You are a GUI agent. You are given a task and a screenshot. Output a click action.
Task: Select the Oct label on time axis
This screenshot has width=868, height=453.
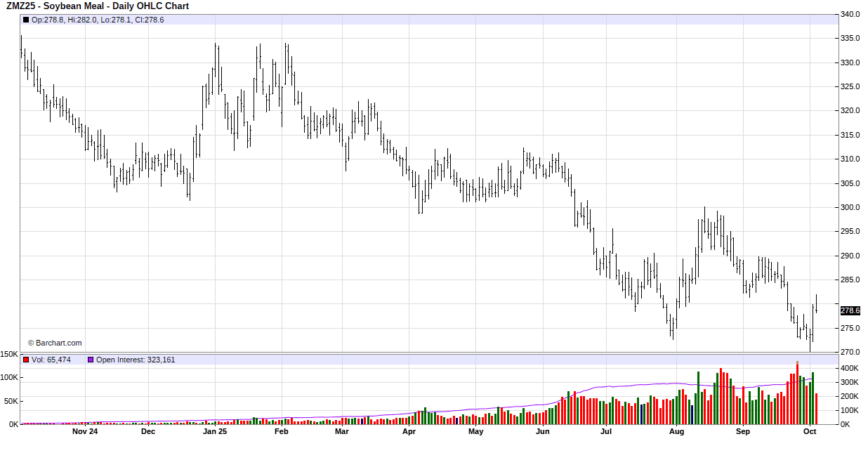[810, 432]
